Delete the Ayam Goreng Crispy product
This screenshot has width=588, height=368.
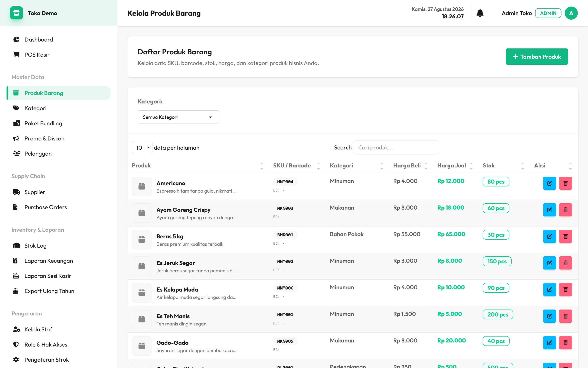click(565, 210)
